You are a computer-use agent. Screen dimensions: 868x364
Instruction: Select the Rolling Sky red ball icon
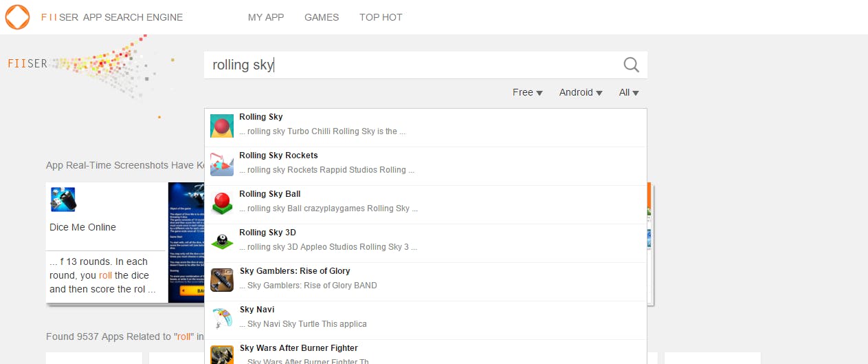222,126
